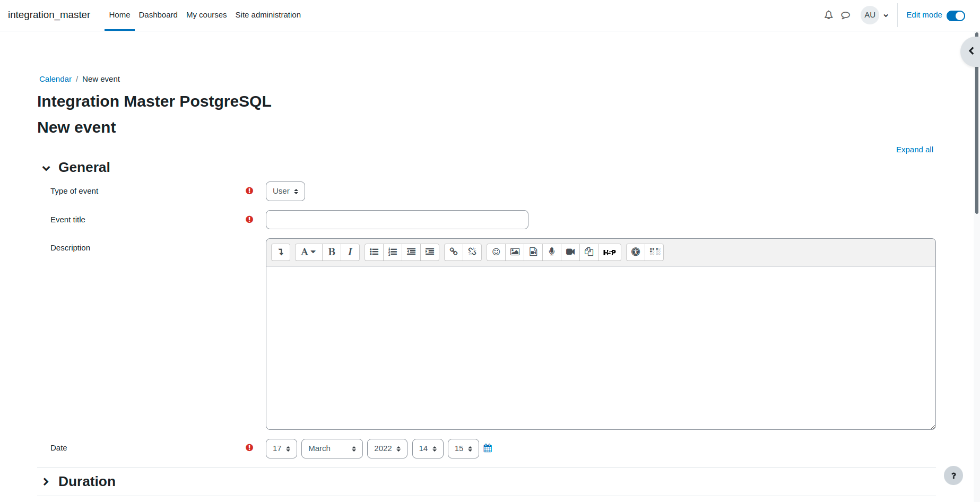This screenshot has width=980, height=502.
Task: Insert H5P content
Action: pos(610,252)
